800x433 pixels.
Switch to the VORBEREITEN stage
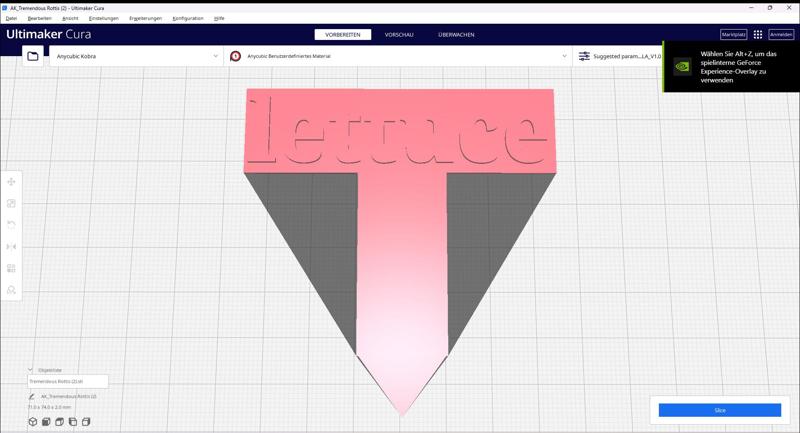(x=343, y=34)
